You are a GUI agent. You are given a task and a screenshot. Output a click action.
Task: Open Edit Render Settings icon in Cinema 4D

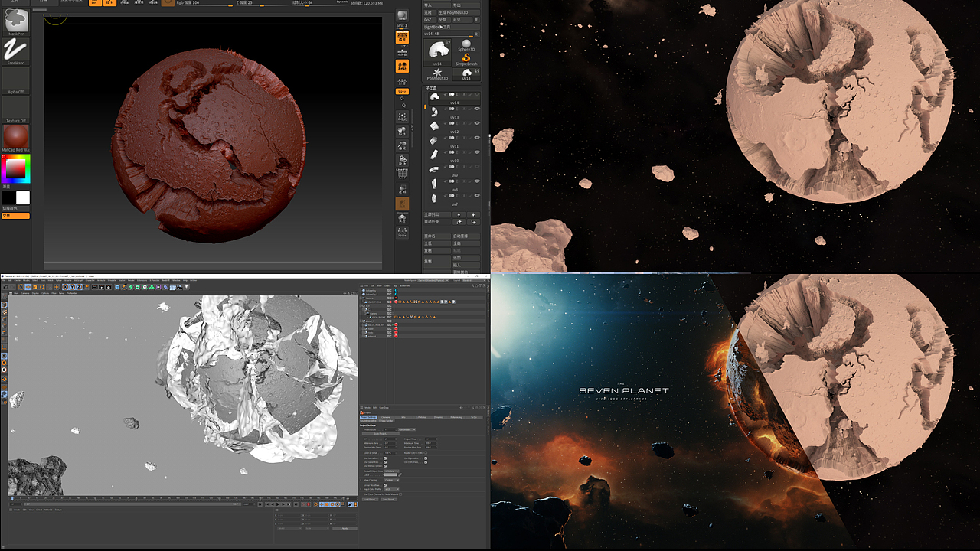pyautogui.click(x=108, y=287)
